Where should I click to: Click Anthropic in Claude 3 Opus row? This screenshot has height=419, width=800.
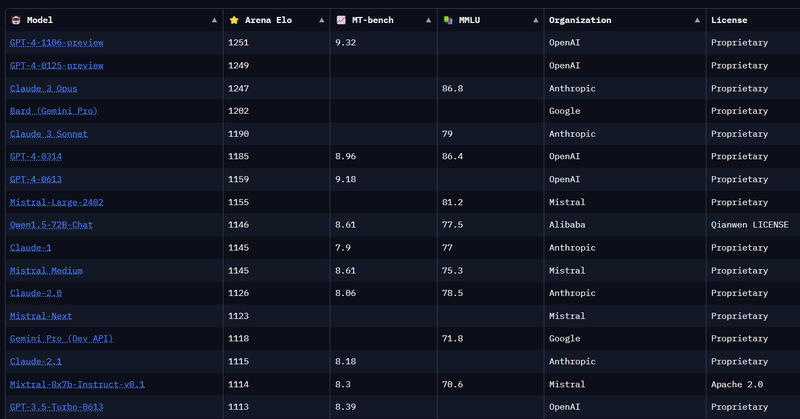pos(572,89)
